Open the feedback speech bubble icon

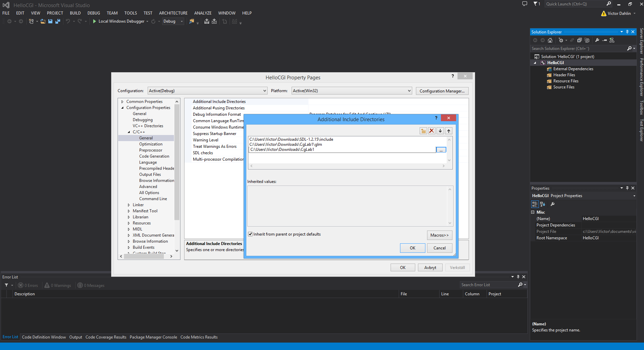525,4
